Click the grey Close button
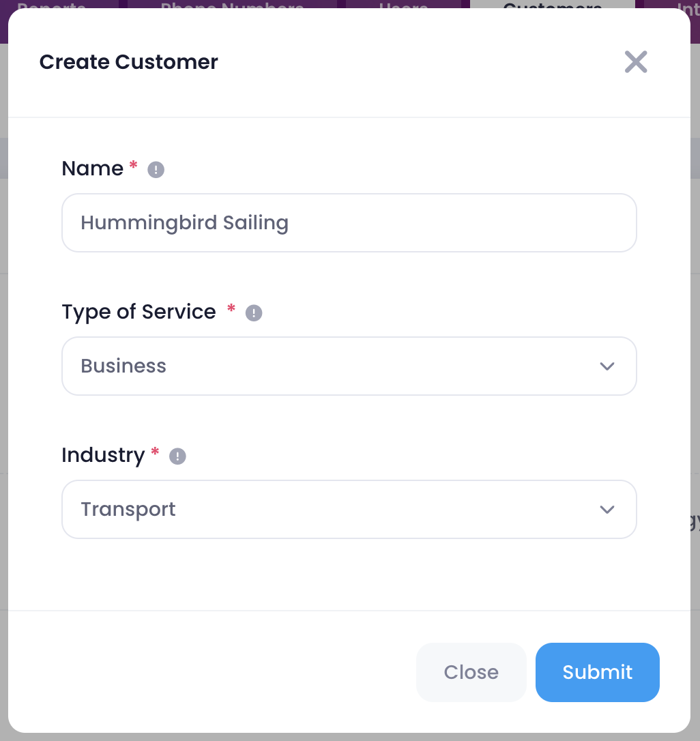 click(471, 672)
